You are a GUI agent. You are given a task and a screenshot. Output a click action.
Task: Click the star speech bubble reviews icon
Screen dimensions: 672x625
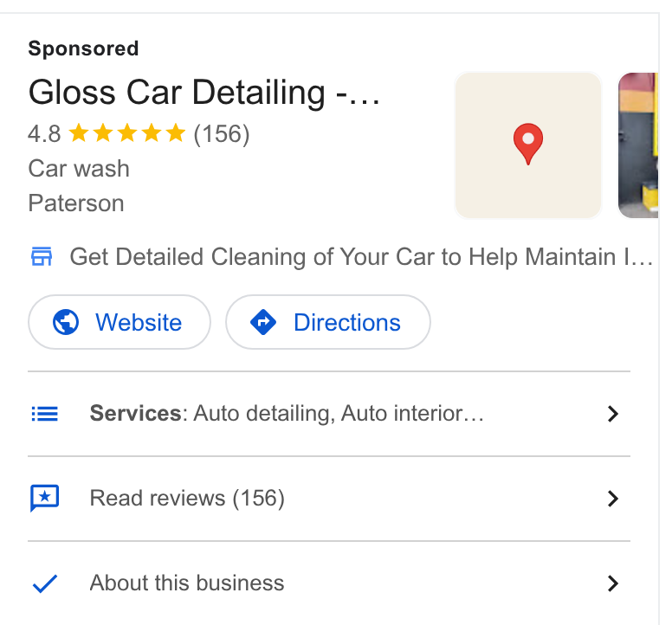44,499
